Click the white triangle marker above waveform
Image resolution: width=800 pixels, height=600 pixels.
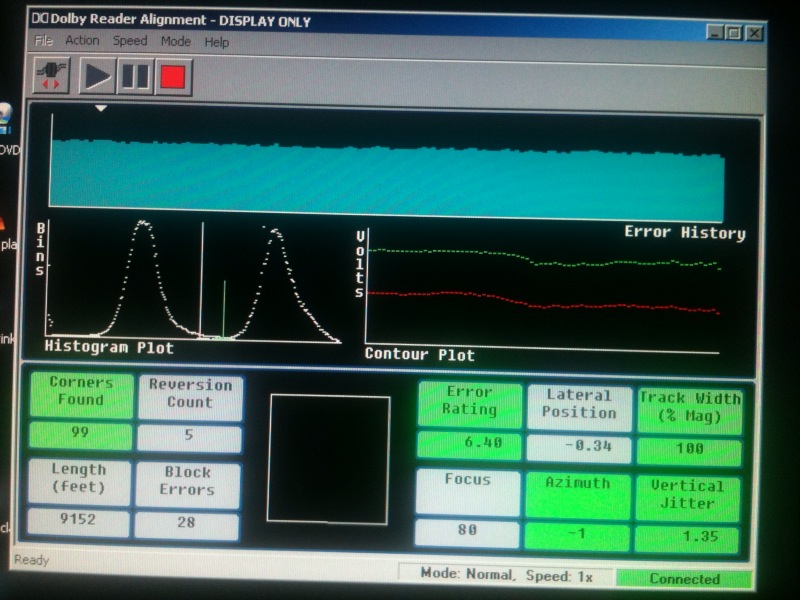tap(100, 108)
